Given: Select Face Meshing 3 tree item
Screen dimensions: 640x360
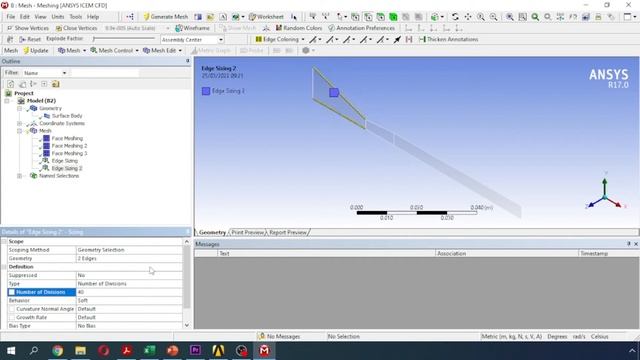Looking at the screenshot, I should tap(69, 153).
